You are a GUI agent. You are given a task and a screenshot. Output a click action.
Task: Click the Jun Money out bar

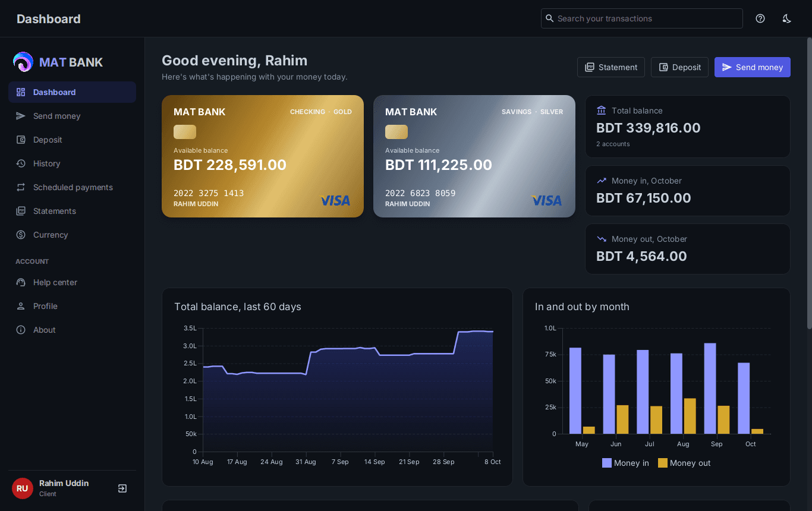tap(622, 419)
